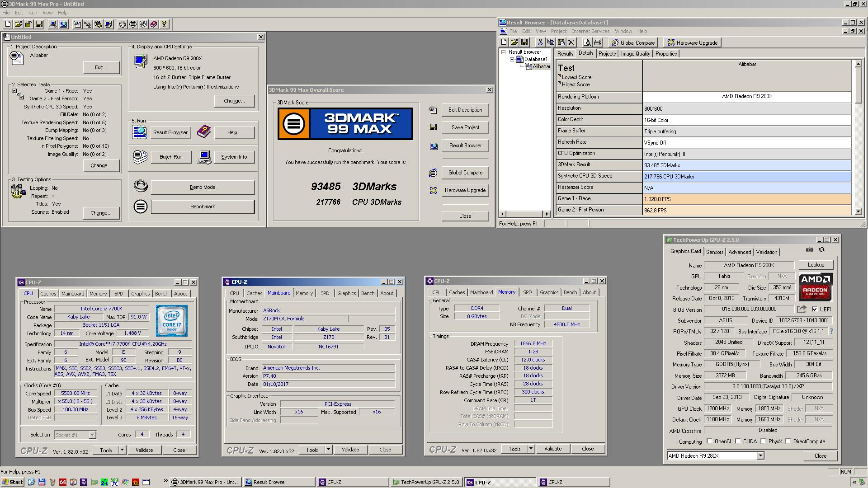Collapse the Database1 tree node
868x488 pixels.
click(x=512, y=59)
